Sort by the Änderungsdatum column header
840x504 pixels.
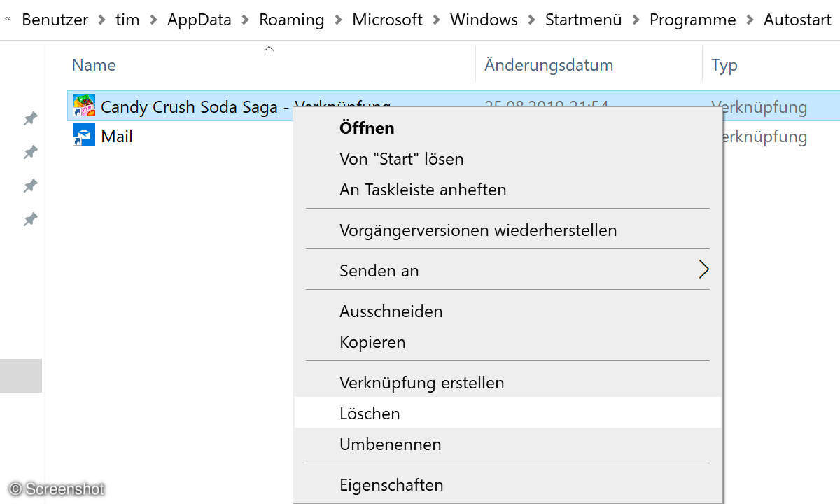[549, 65]
